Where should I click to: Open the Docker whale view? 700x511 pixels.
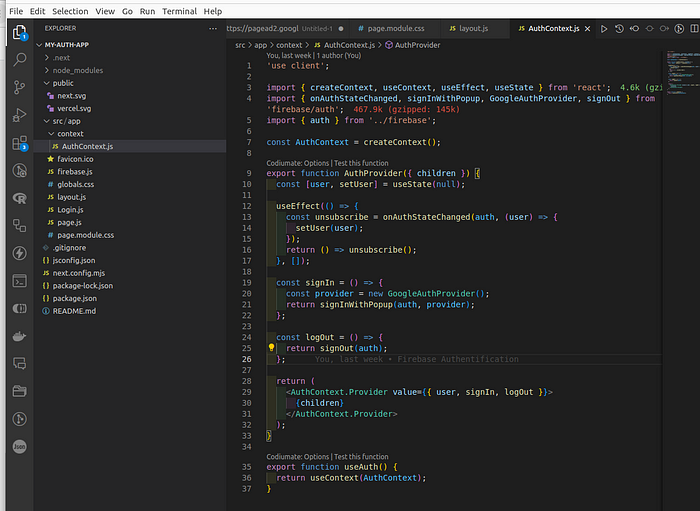(20, 336)
